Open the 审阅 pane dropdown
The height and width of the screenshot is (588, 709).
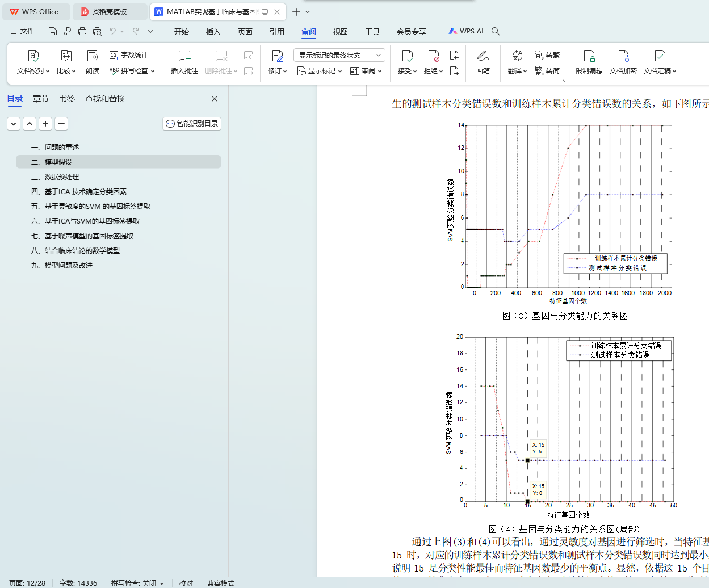[366, 71]
